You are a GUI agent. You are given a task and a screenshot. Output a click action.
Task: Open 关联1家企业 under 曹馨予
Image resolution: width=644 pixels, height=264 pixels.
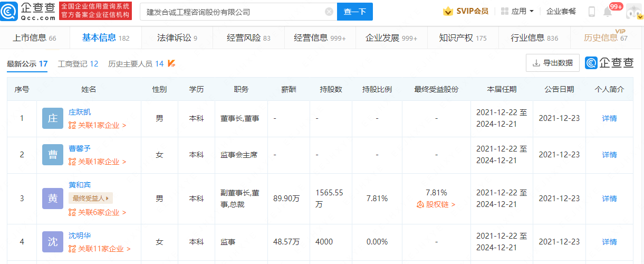(x=98, y=162)
